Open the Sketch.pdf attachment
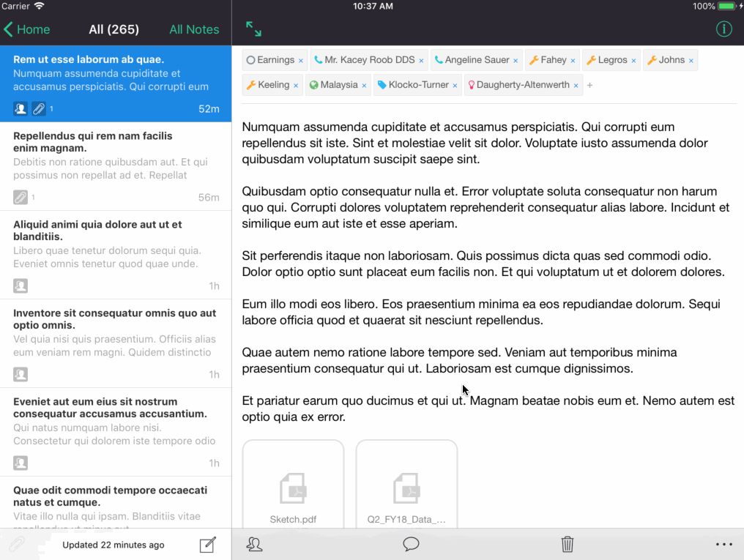The width and height of the screenshot is (744, 560). pos(293,485)
